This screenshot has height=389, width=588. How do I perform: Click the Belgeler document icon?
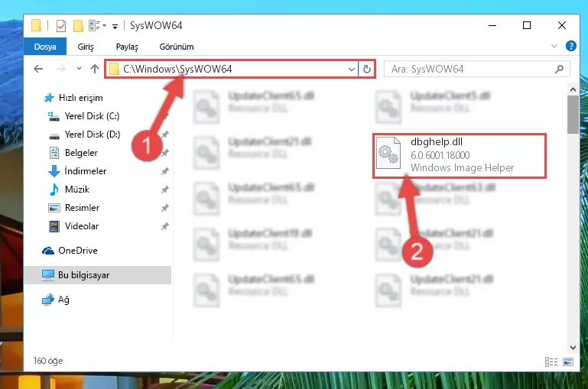tap(54, 153)
